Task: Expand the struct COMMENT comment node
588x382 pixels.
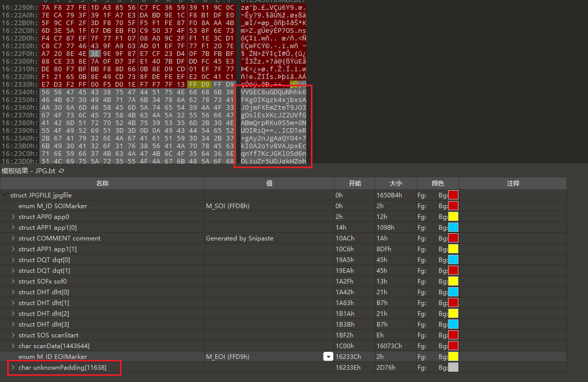Action: 13,238
